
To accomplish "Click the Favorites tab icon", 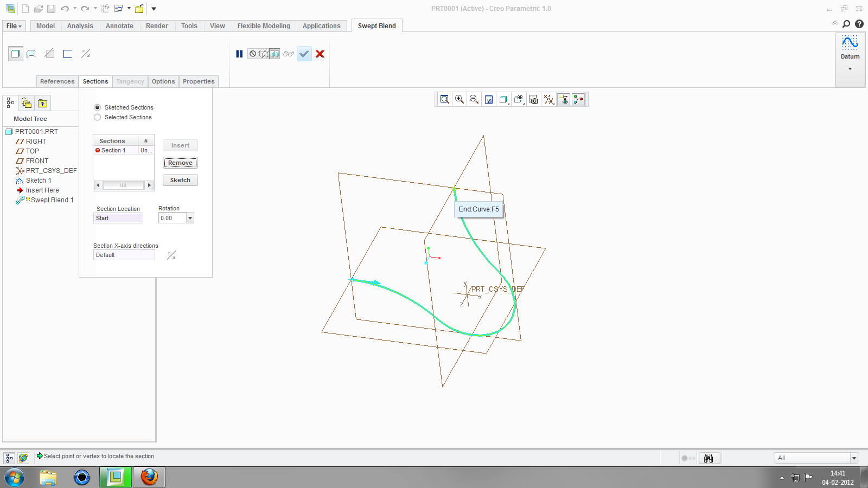I will click(42, 103).
